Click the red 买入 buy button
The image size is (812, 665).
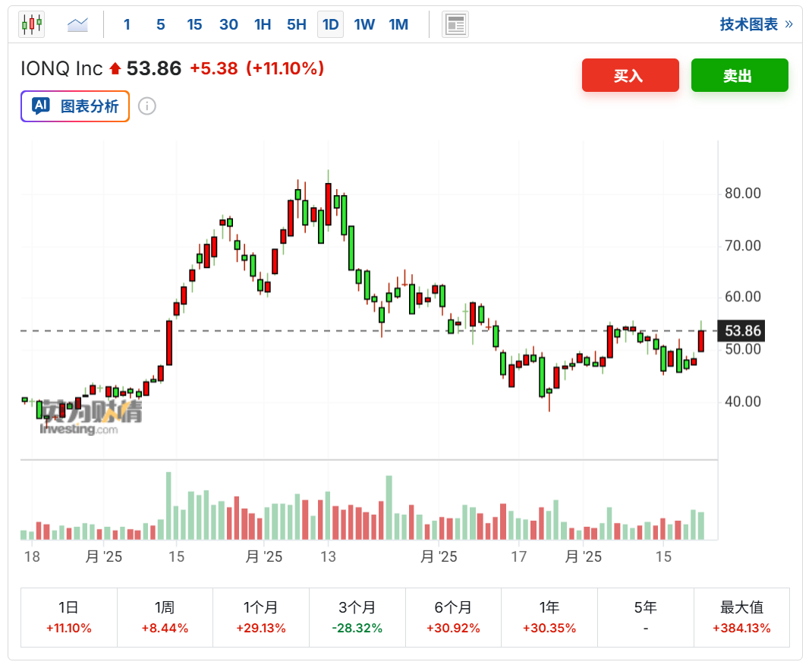coord(630,75)
